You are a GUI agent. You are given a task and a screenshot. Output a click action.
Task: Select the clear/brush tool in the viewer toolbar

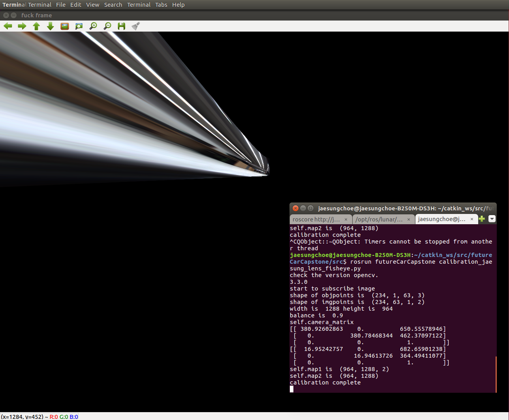[x=135, y=26]
